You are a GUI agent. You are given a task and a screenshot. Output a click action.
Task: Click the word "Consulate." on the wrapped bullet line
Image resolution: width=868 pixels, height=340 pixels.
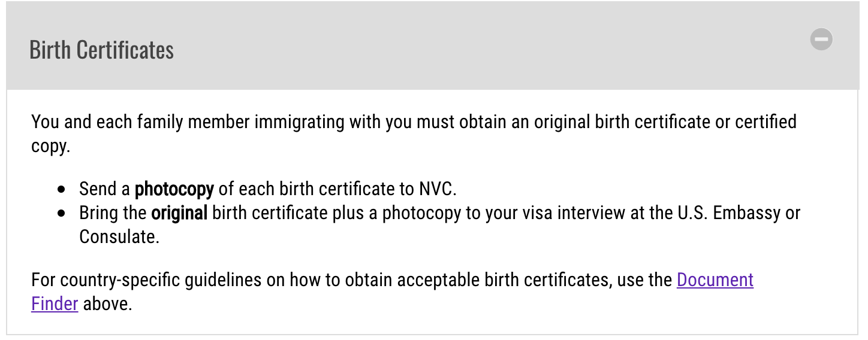pos(119,236)
